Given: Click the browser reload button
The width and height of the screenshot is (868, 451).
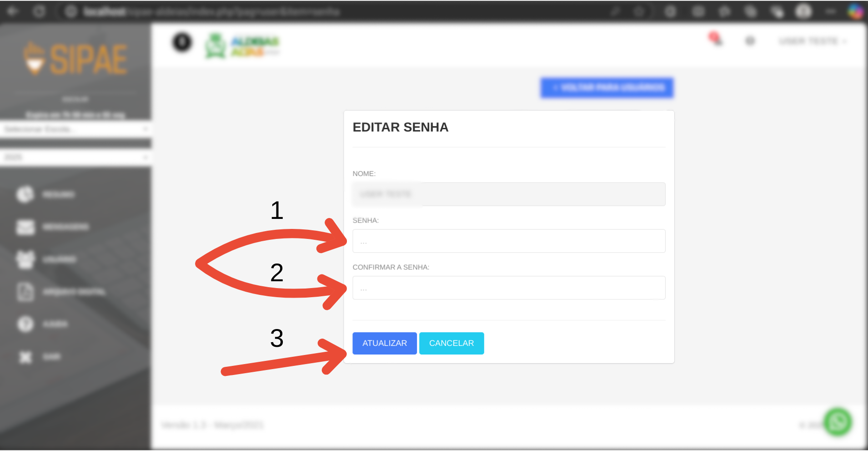Looking at the screenshot, I should 39,11.
